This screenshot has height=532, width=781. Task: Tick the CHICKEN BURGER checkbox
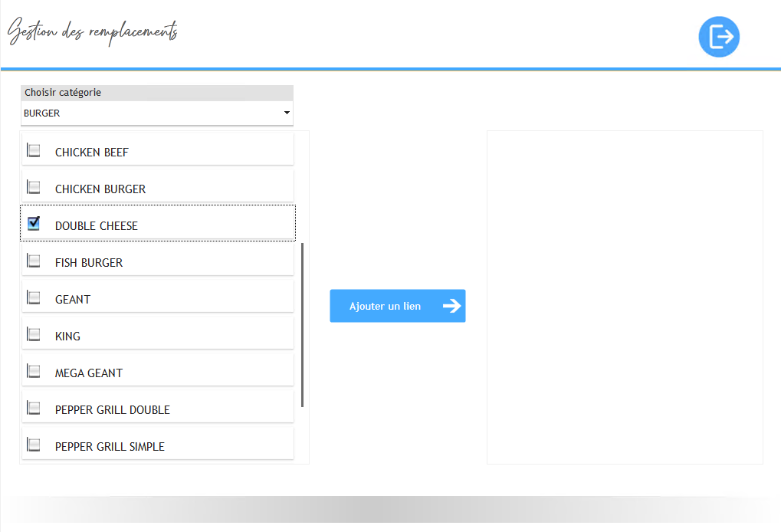(34, 187)
